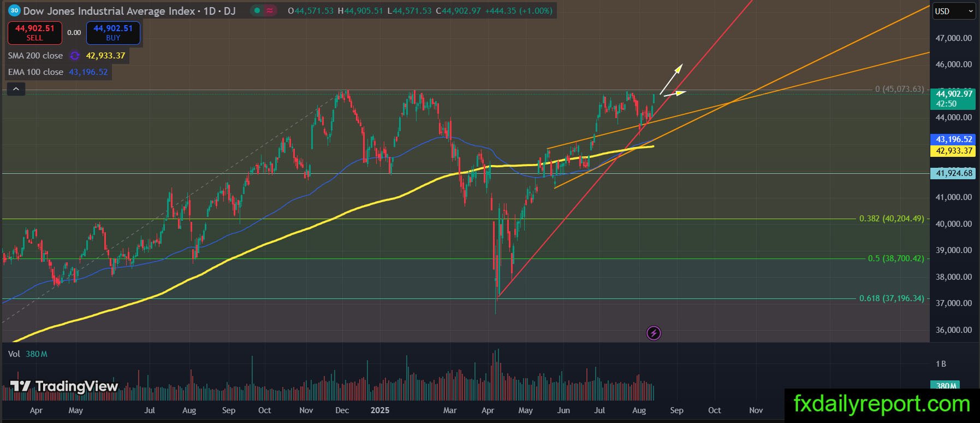Click the low value L44,571.53
This screenshot has height=423, width=980.
pyautogui.click(x=409, y=11)
